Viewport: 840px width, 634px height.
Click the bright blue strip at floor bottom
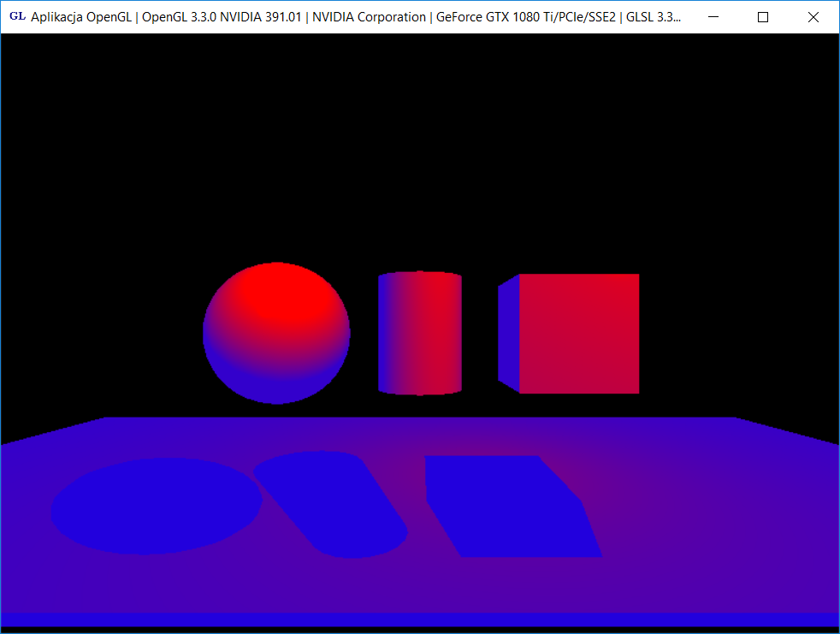[x=419, y=619]
